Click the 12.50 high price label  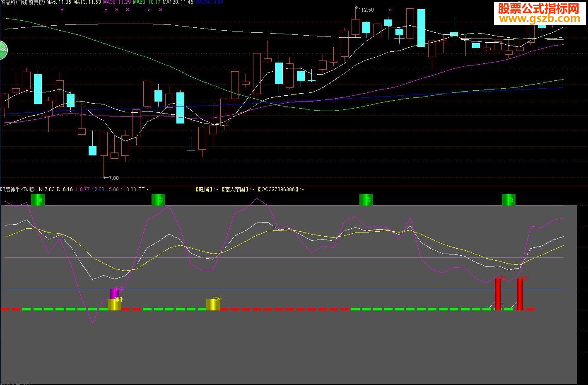(x=367, y=10)
